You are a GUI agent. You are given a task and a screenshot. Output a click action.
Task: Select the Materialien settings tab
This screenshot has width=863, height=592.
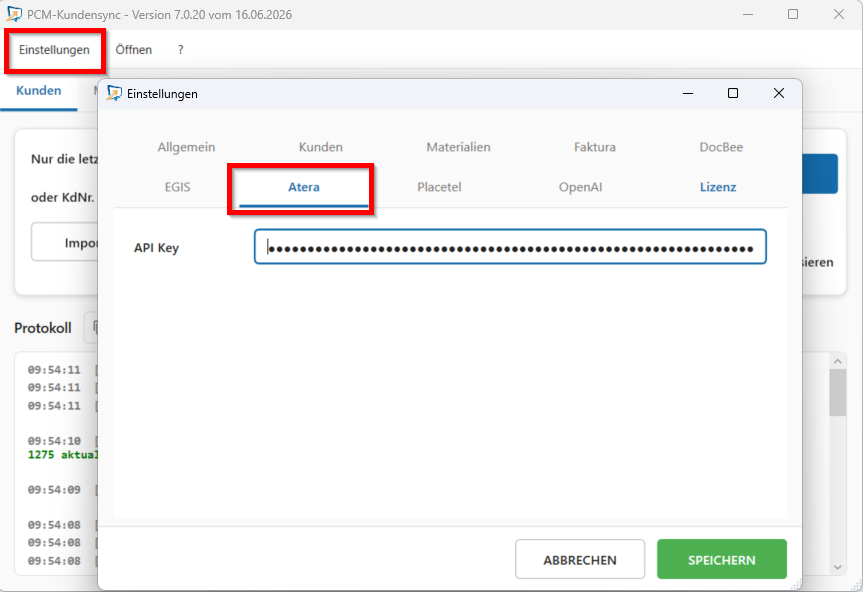click(x=458, y=147)
